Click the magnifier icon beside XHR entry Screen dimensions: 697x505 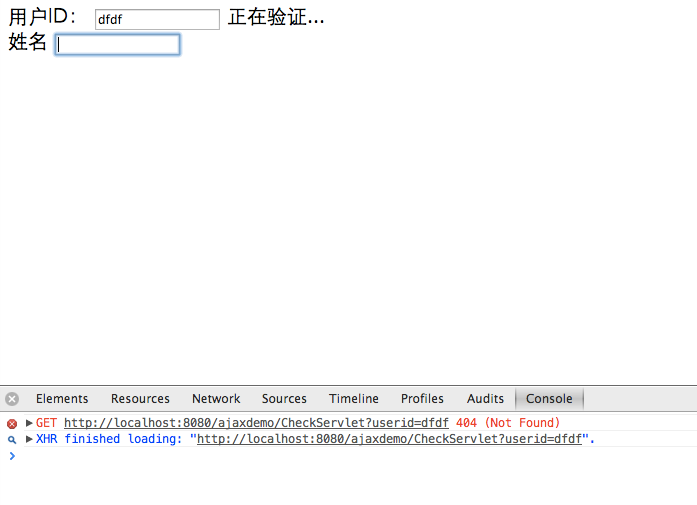pos(12,440)
